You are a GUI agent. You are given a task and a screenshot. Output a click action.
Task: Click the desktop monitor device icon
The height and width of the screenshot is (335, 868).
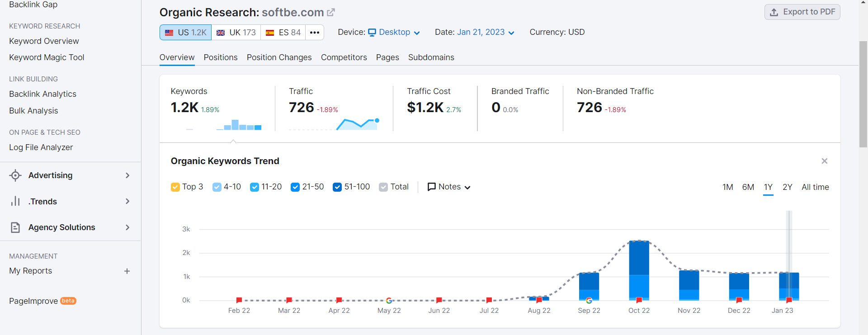pos(372,33)
